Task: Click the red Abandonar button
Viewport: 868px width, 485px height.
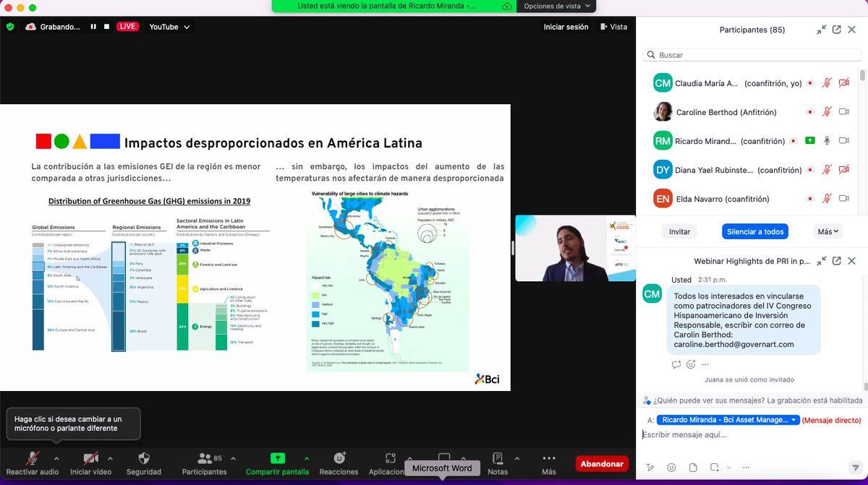Action: [x=602, y=464]
